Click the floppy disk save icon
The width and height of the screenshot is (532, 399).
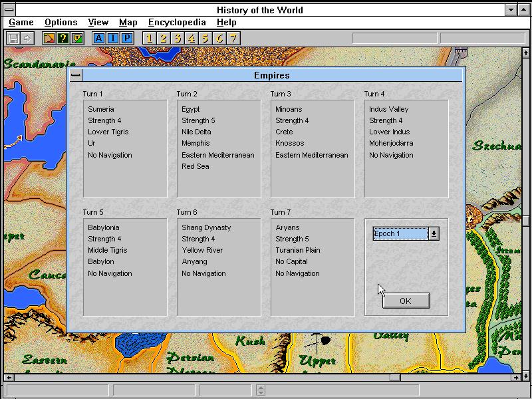click(x=13, y=39)
